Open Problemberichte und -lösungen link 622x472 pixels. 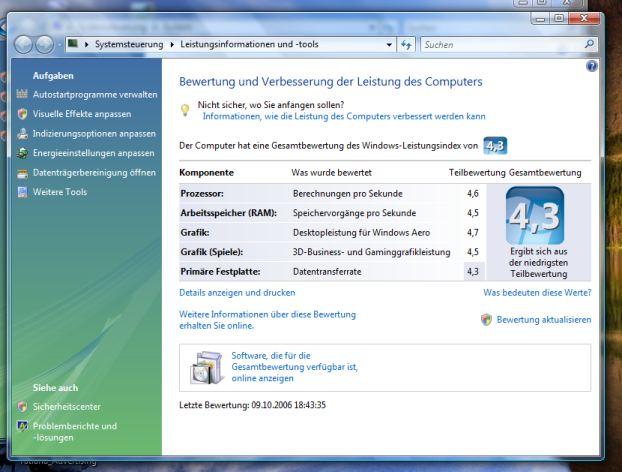tap(75, 432)
